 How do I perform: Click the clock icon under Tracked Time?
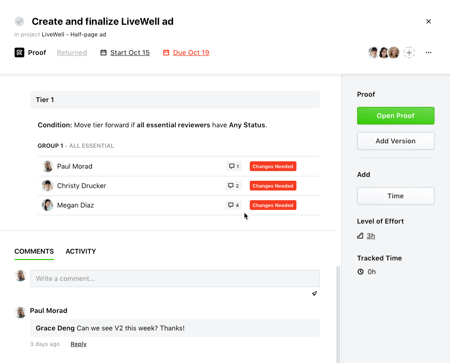(x=360, y=272)
